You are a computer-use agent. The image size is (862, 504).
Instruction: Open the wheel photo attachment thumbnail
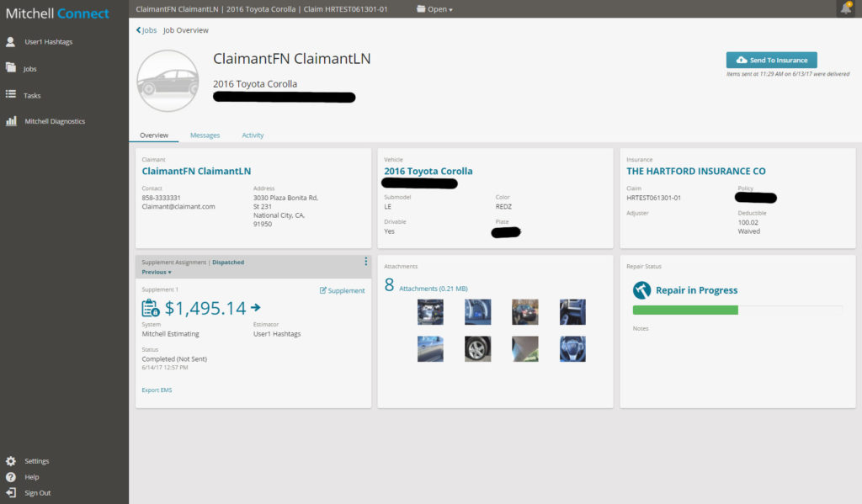tap(478, 349)
